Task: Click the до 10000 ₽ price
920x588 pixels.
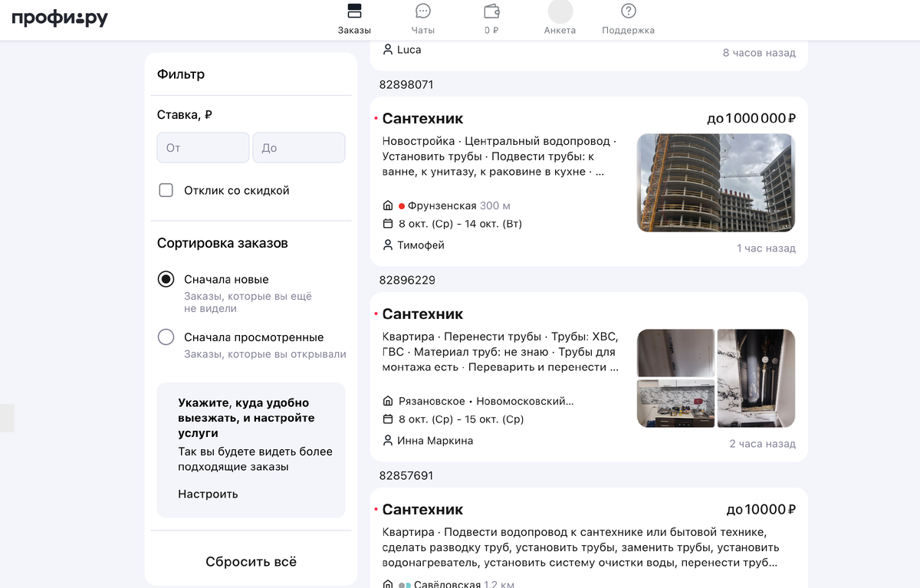Action: click(x=761, y=509)
